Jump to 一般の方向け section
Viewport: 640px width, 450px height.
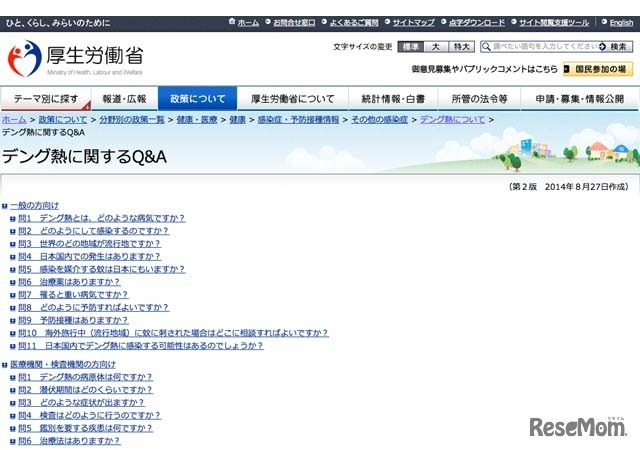[35, 205]
